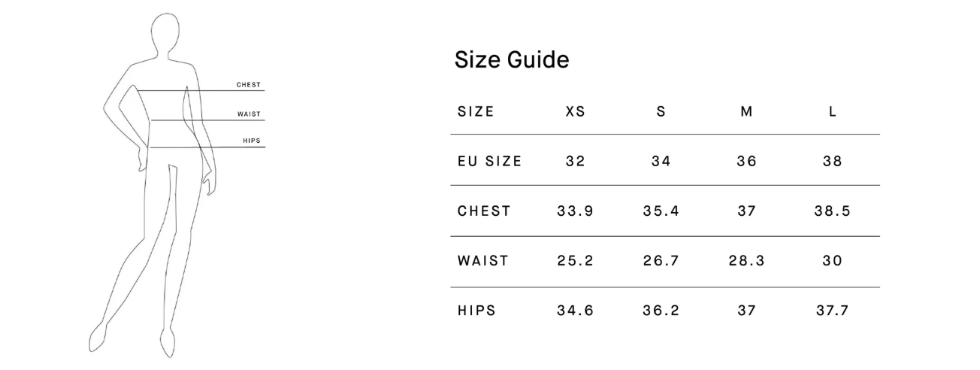Click the HIPS row label in table
Viewport: 980px width, 370px height.
click(476, 311)
